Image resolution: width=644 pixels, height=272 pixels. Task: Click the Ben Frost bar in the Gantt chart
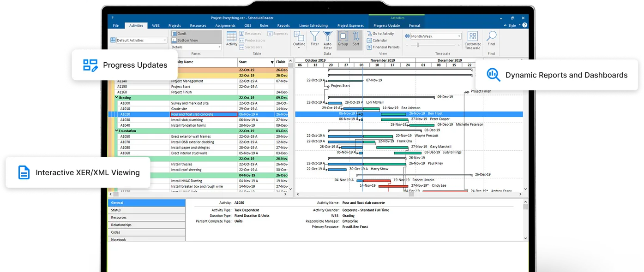tap(393, 114)
